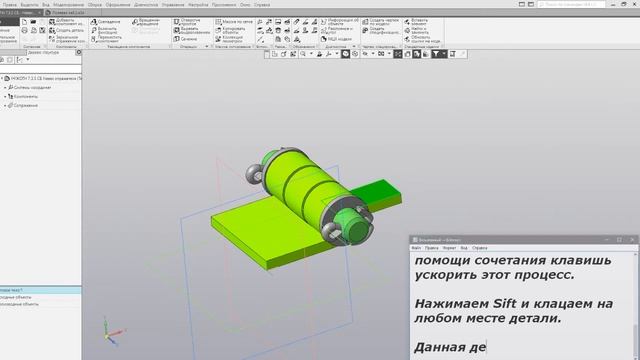640x360 pixels.
Task: Select Производные объекты row in bottom panel
Action: (x=40, y=304)
